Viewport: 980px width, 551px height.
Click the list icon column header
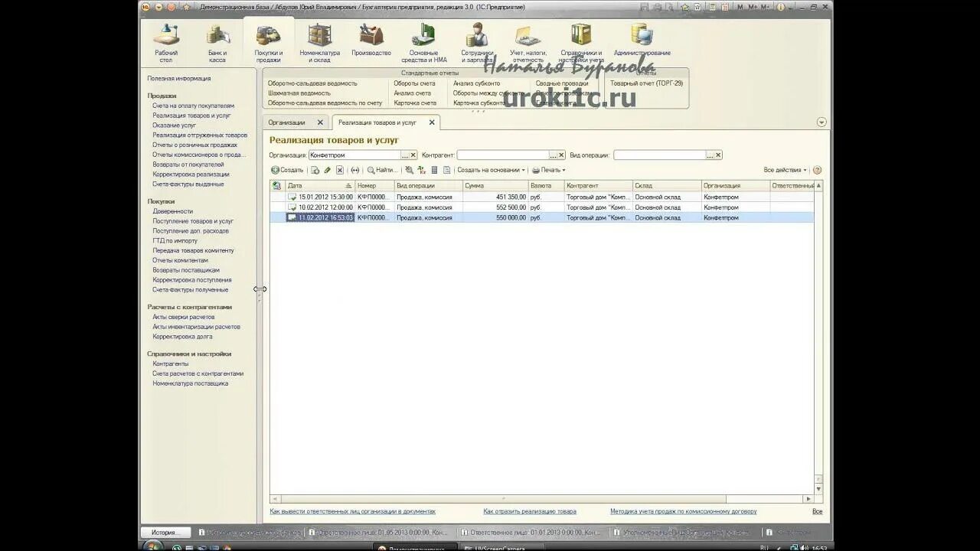276,185
